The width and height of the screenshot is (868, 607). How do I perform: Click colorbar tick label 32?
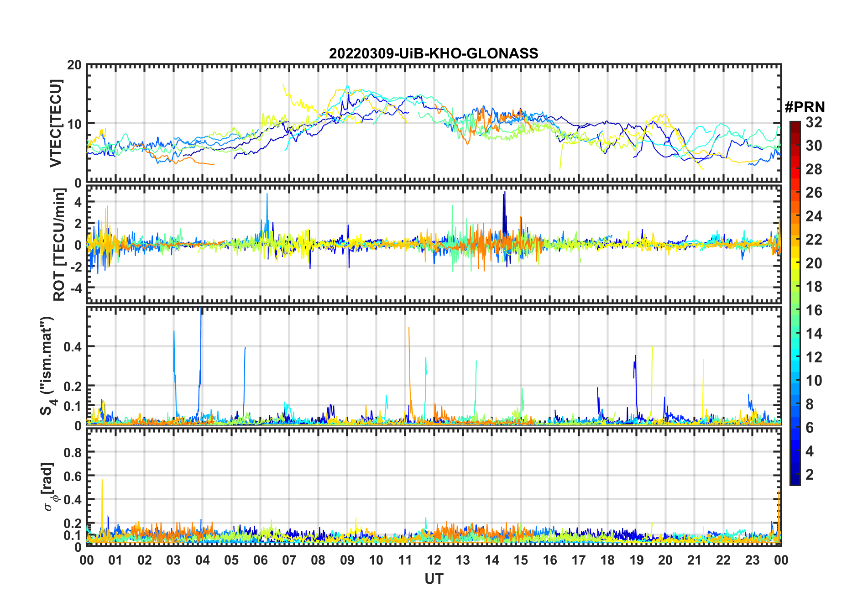point(814,122)
